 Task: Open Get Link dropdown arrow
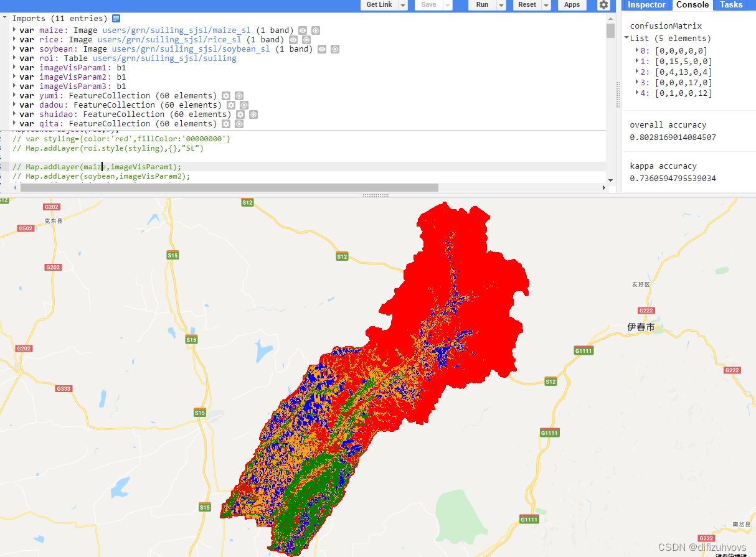point(403,5)
